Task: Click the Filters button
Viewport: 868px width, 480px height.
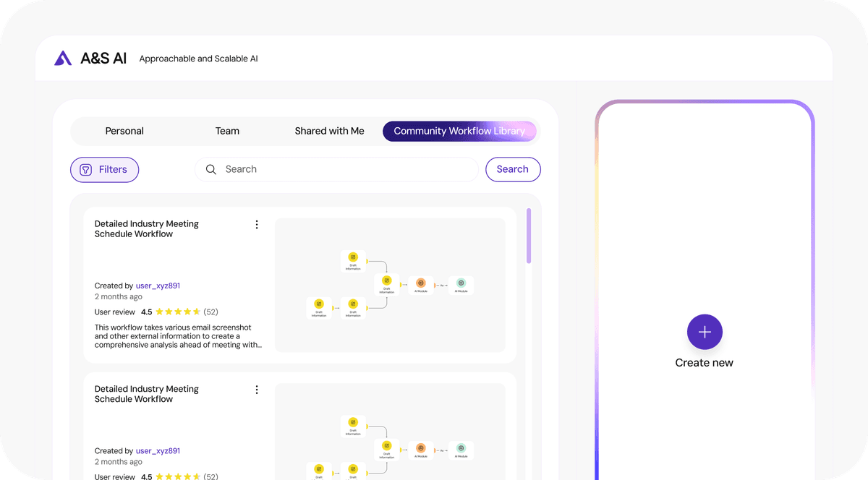Action: (104, 169)
